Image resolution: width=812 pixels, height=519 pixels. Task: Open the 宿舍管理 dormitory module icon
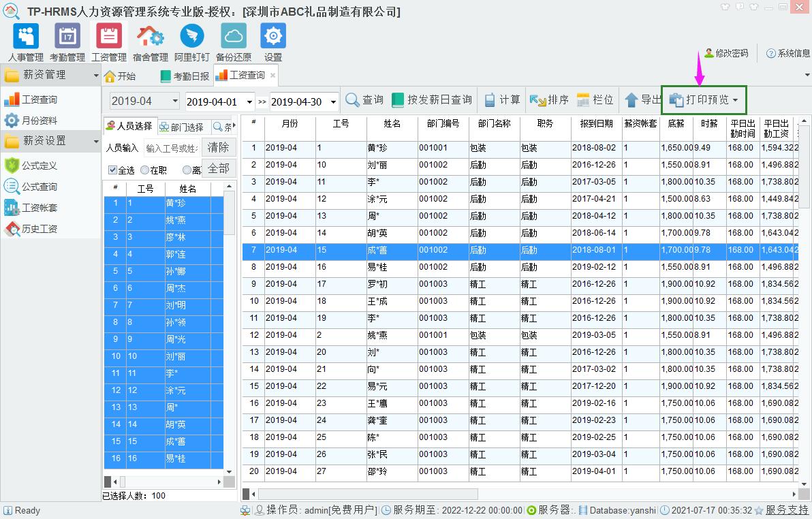coord(150,42)
